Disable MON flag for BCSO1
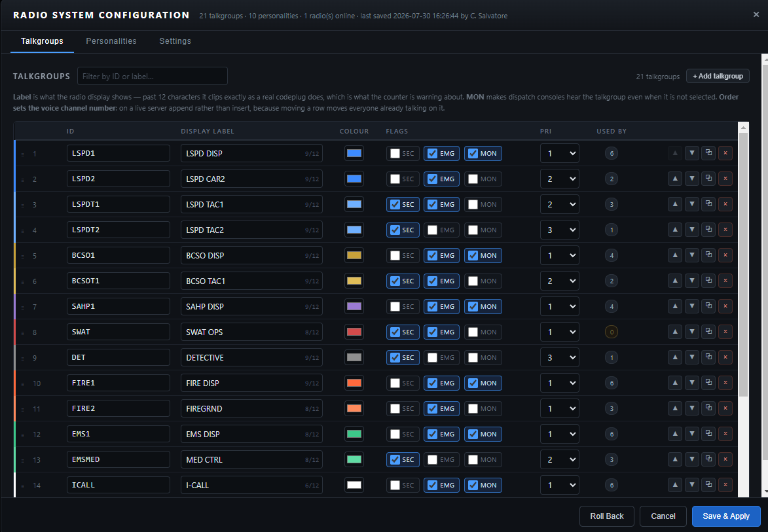Screen dimensions: 768x532 (483, 255)
